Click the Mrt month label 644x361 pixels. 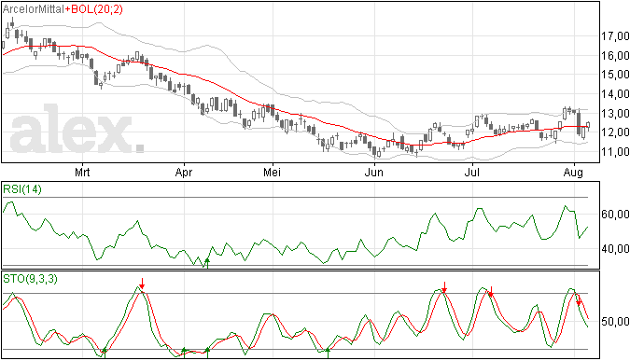pos(82,172)
